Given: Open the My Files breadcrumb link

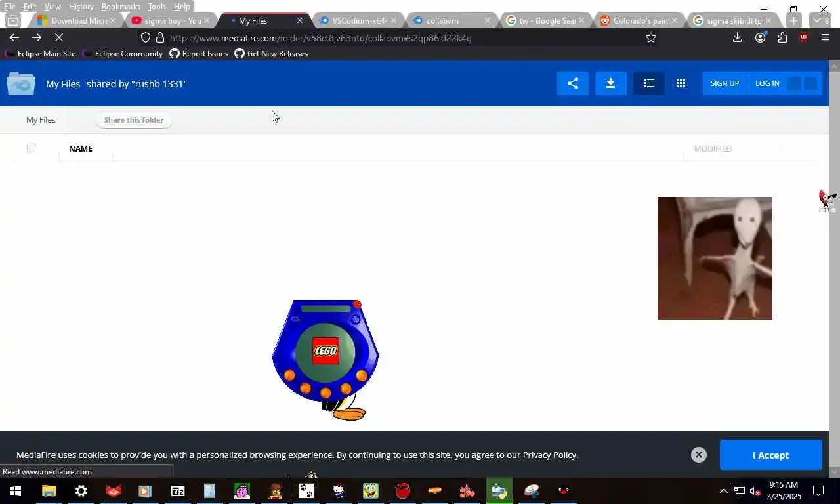Looking at the screenshot, I should (41, 120).
